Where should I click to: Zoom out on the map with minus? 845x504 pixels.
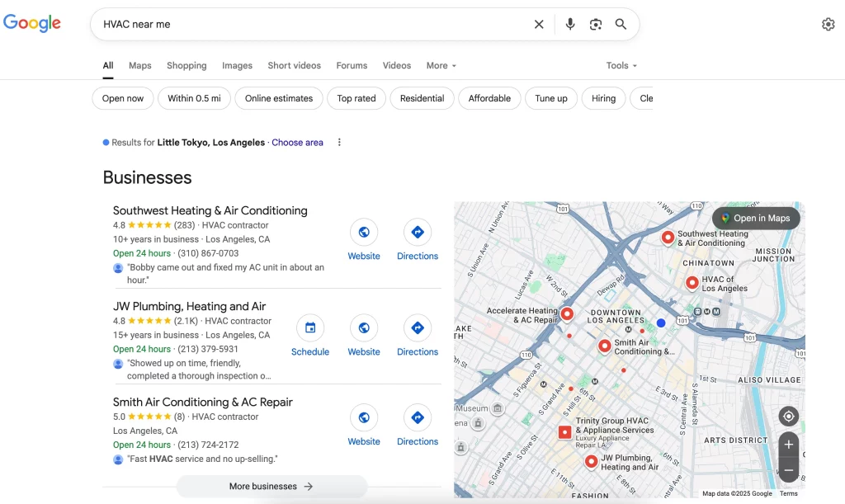788,470
